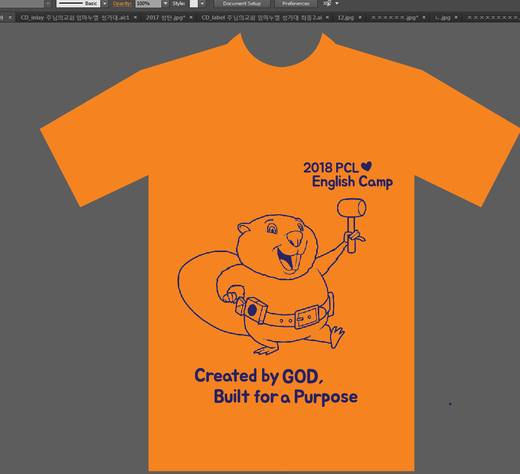Image resolution: width=520 pixels, height=474 pixels.
Task: Select the white Style swatch
Action: 194,4
